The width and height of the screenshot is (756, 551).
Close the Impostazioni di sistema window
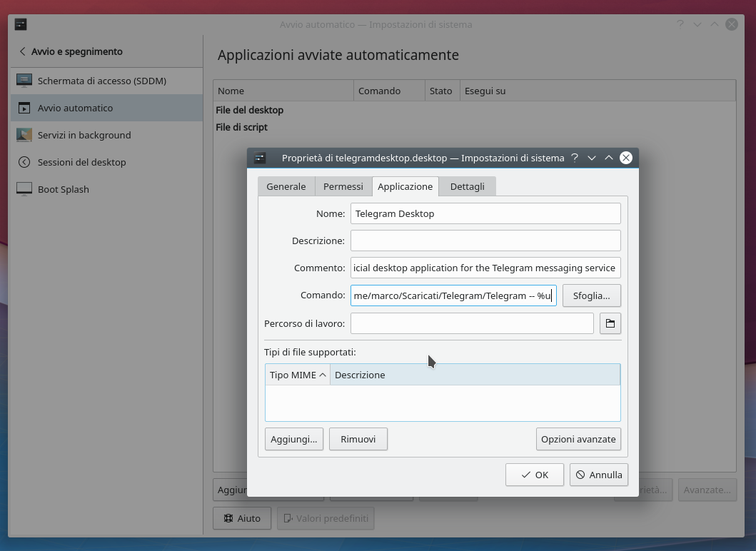click(x=732, y=24)
